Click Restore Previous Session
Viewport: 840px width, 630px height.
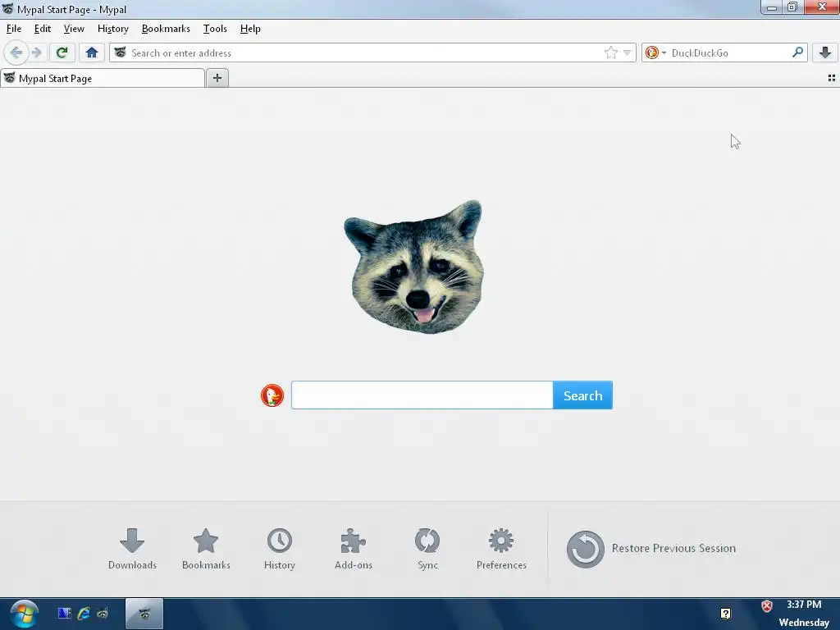pos(651,549)
